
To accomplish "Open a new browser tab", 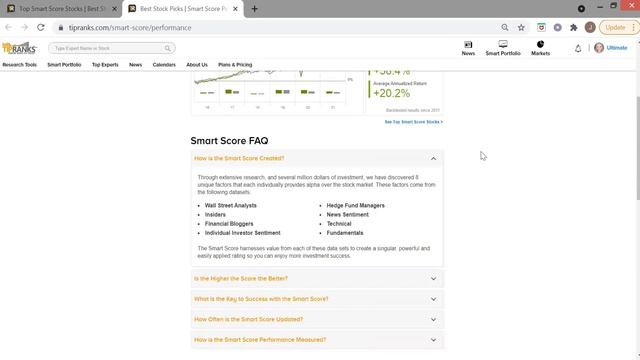I will 254,9.
